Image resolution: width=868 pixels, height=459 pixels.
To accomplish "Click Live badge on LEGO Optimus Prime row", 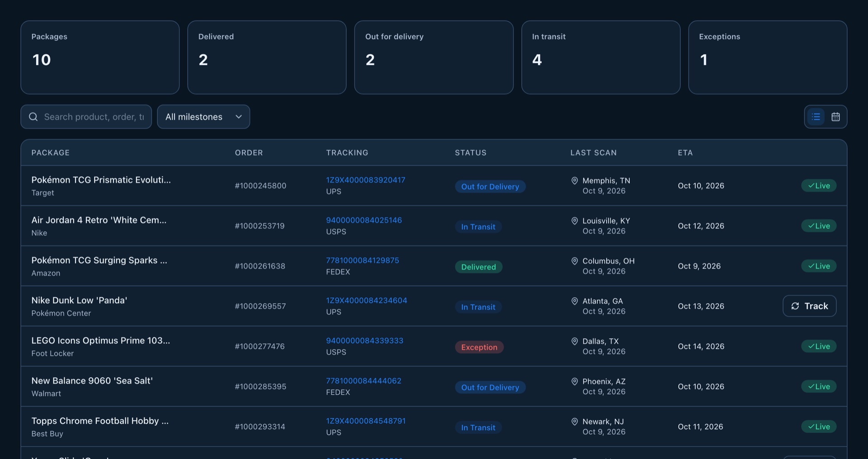I will pos(819,347).
